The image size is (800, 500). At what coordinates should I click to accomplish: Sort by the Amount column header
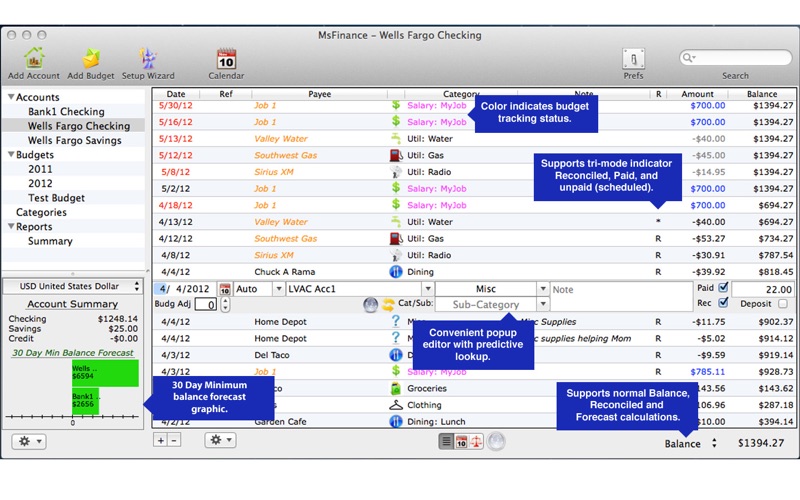(x=697, y=94)
